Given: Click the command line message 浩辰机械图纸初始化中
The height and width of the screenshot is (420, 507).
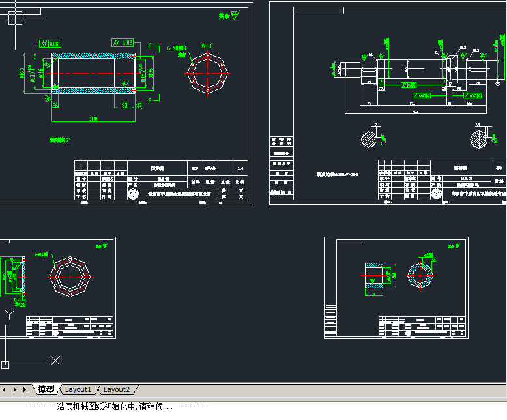Looking at the screenshot, I should click(x=115, y=406).
